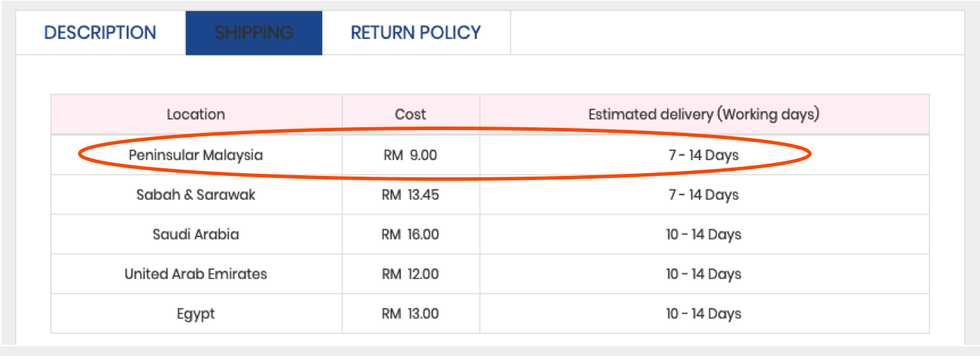980x356 pixels.
Task: Open the DESCRIPTION tab
Action: coord(100,33)
